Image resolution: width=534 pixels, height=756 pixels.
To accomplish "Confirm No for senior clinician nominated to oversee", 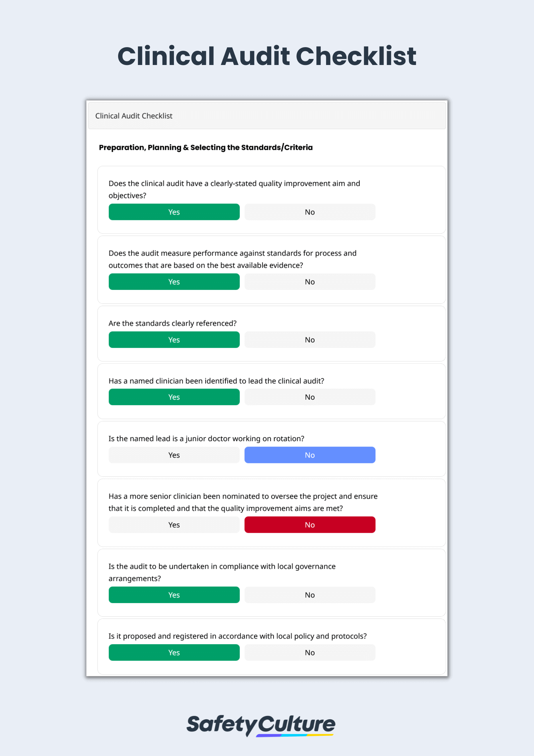I will (x=310, y=524).
